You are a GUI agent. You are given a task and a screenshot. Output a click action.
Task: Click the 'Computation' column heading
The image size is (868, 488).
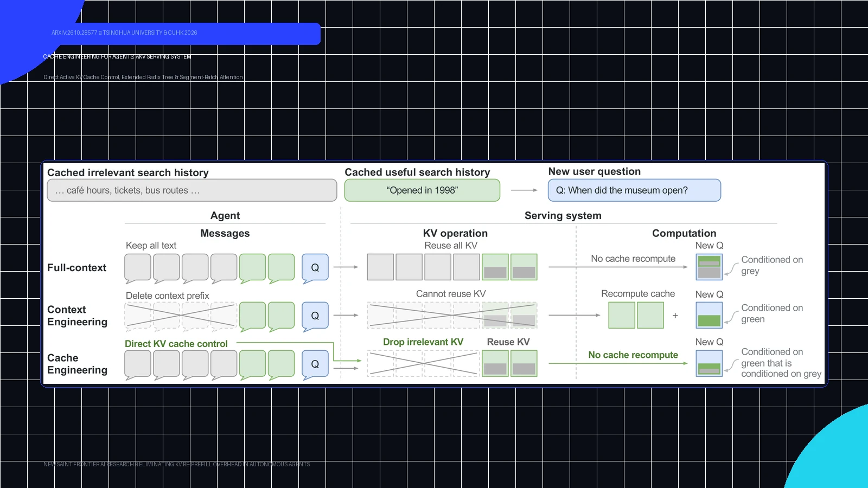(684, 233)
